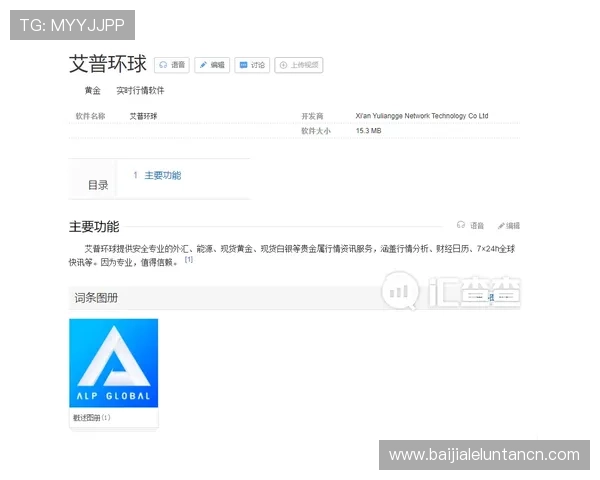600x480 pixels.
Task: Click the 艾普环球 page title
Action: pos(108,64)
